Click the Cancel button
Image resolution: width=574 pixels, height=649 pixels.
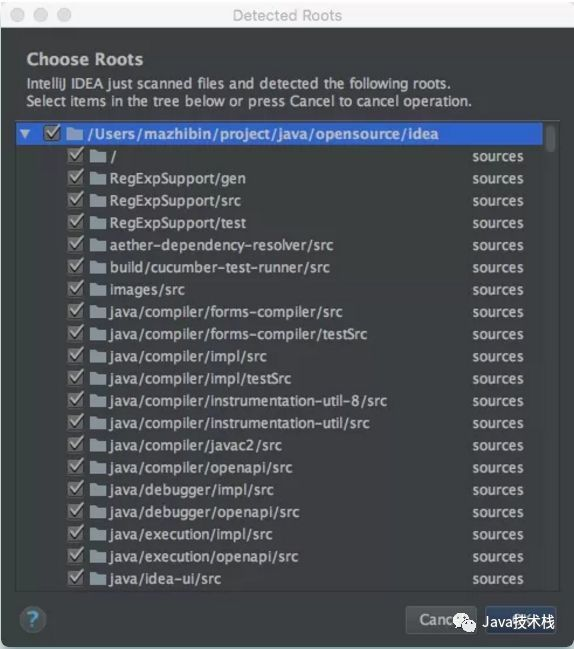(441, 620)
